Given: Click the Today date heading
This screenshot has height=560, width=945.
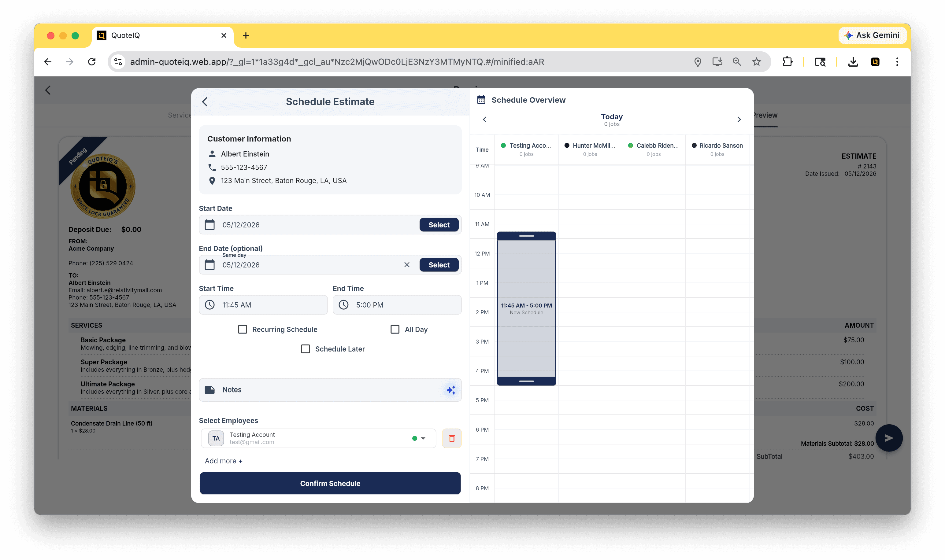Looking at the screenshot, I should point(612,116).
